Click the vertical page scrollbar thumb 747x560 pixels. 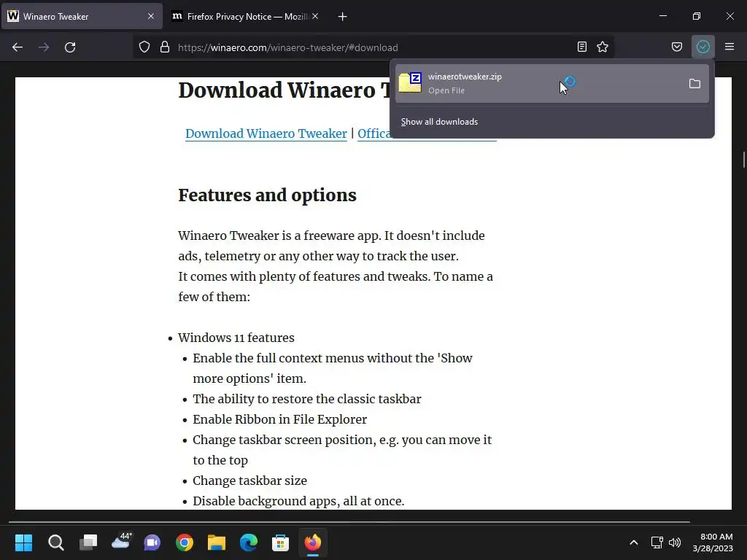[743, 160]
